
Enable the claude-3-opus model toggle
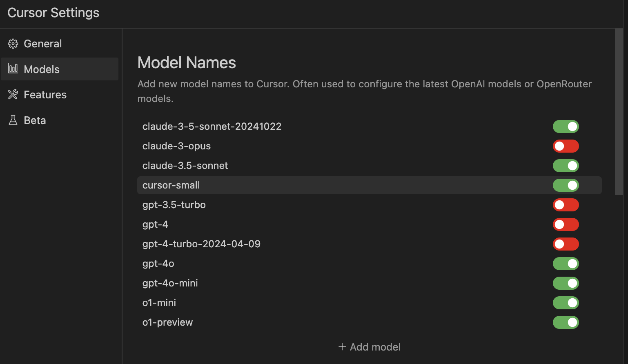point(566,146)
